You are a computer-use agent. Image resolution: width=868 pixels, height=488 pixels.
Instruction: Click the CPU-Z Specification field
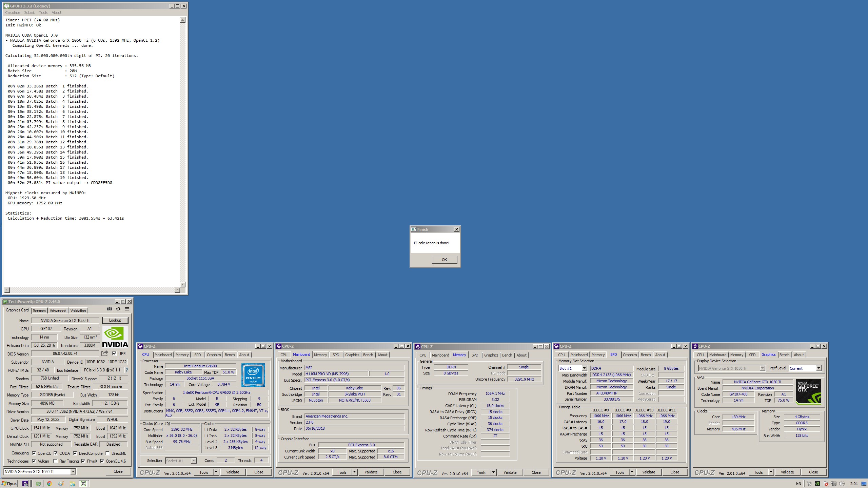pyautogui.click(x=216, y=392)
